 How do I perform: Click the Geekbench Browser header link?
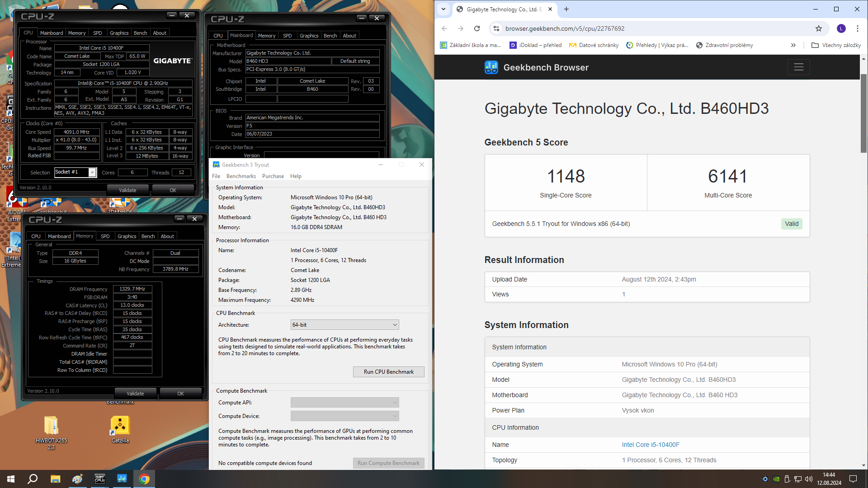coord(546,67)
